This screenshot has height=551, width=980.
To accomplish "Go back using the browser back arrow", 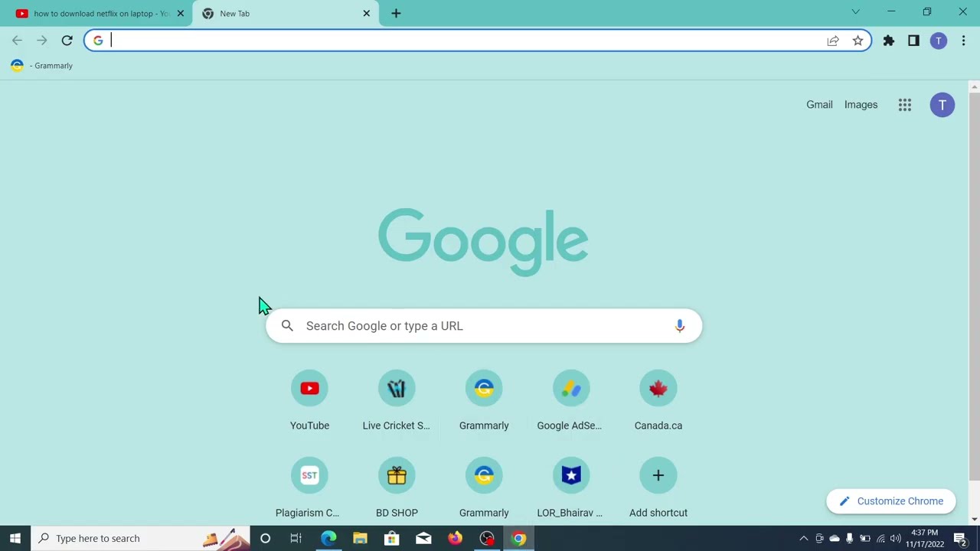I will coord(17,41).
